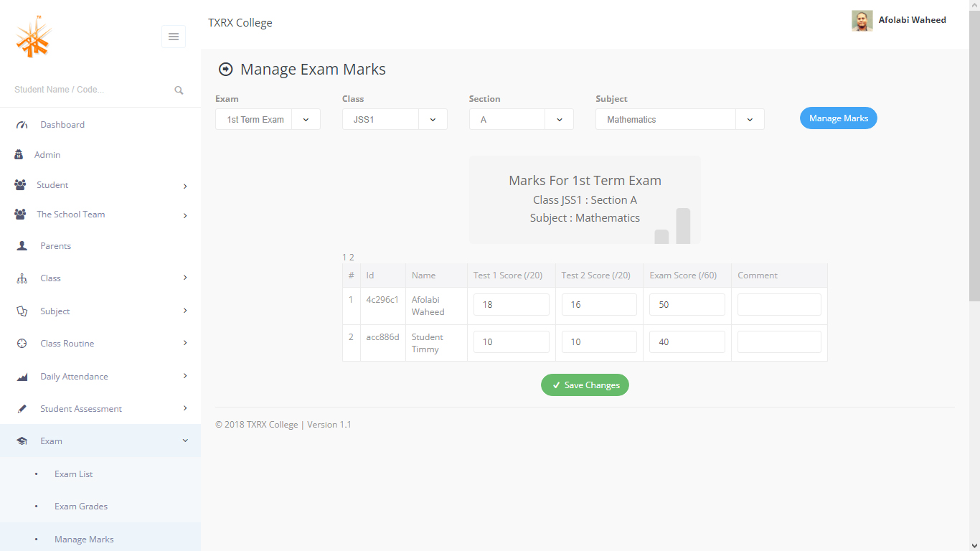Open Exam Grades submenu item
This screenshot has height=551, width=980.
click(x=81, y=507)
